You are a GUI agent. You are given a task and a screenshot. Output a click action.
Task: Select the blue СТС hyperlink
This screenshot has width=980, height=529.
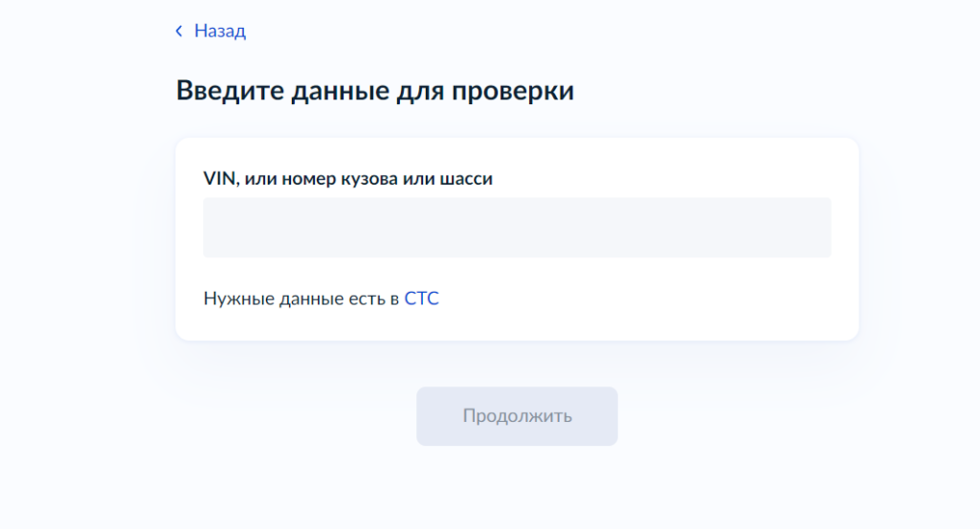coord(421,298)
